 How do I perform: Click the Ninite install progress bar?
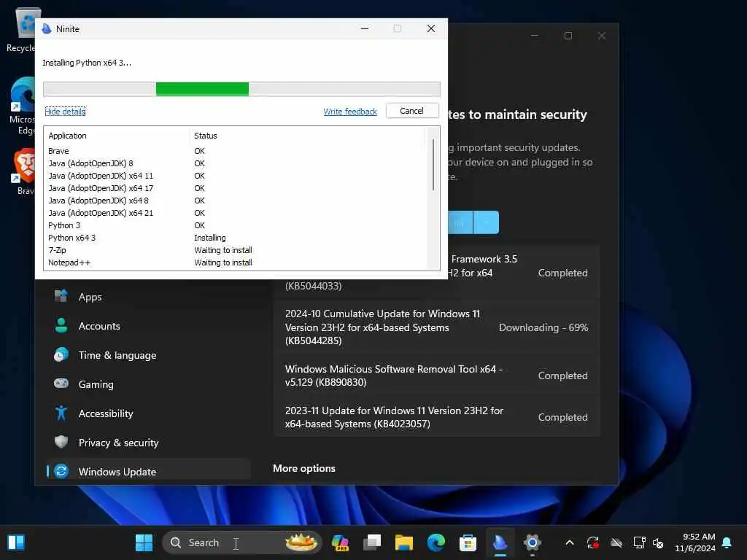point(241,89)
